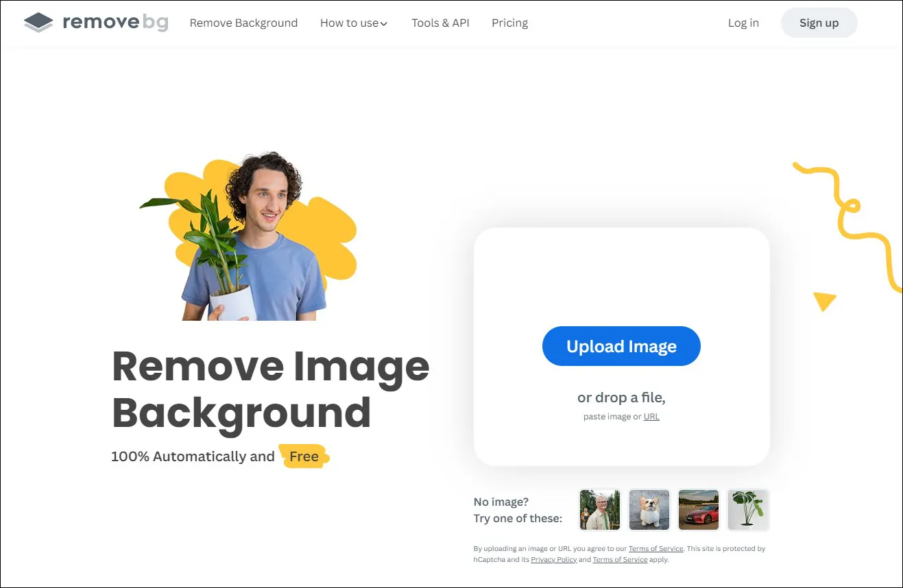Open Terms of Service after "agree to our"
This screenshot has height=588, width=903.
pyautogui.click(x=655, y=549)
